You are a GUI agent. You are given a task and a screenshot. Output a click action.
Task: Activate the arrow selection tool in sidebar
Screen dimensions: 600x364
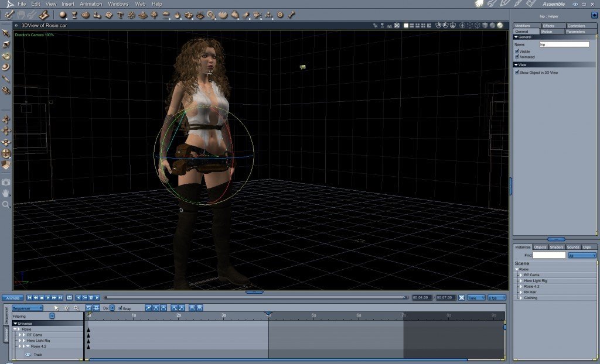(x=6, y=33)
